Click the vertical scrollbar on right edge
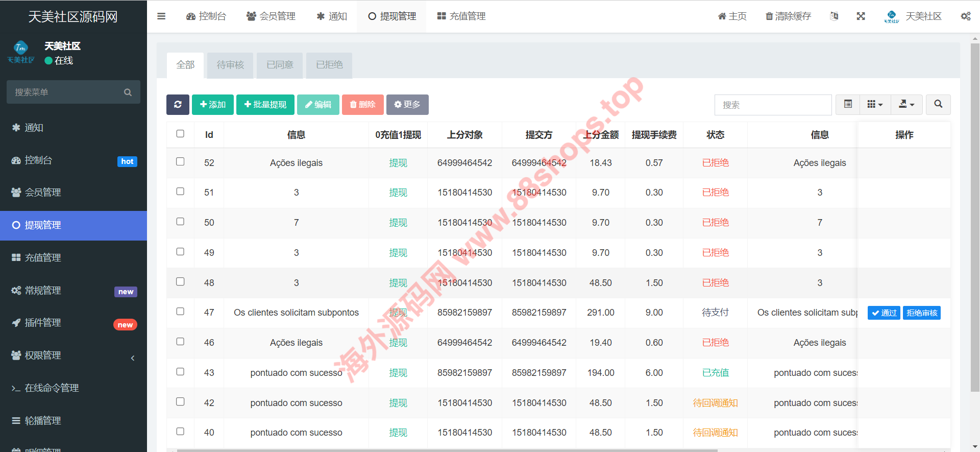This screenshot has height=452, width=980. pos(975,215)
